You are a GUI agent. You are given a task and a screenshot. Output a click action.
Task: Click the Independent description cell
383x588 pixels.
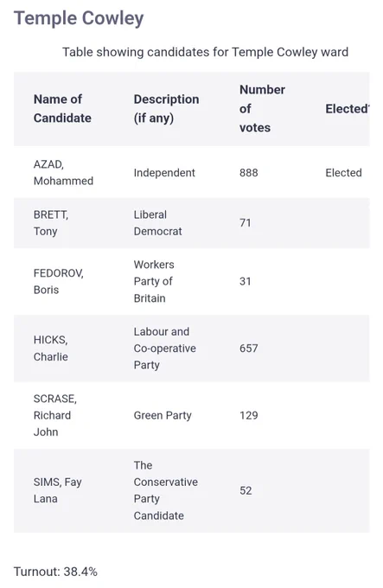(164, 172)
